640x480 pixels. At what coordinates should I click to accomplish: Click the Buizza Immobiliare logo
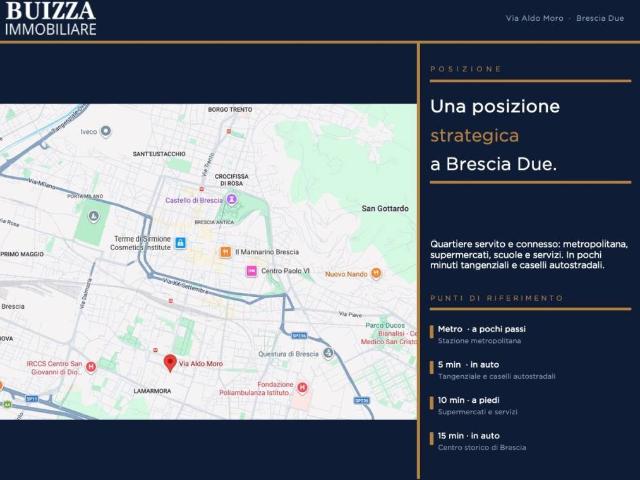click(x=51, y=18)
